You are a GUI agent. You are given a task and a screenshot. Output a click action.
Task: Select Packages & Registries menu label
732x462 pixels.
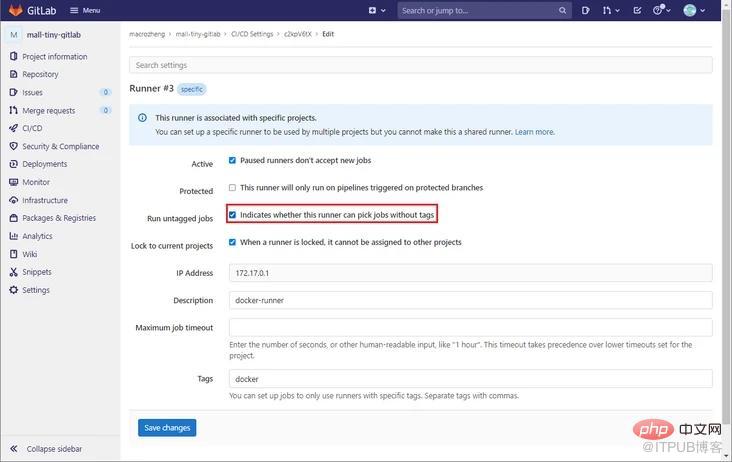pos(59,218)
